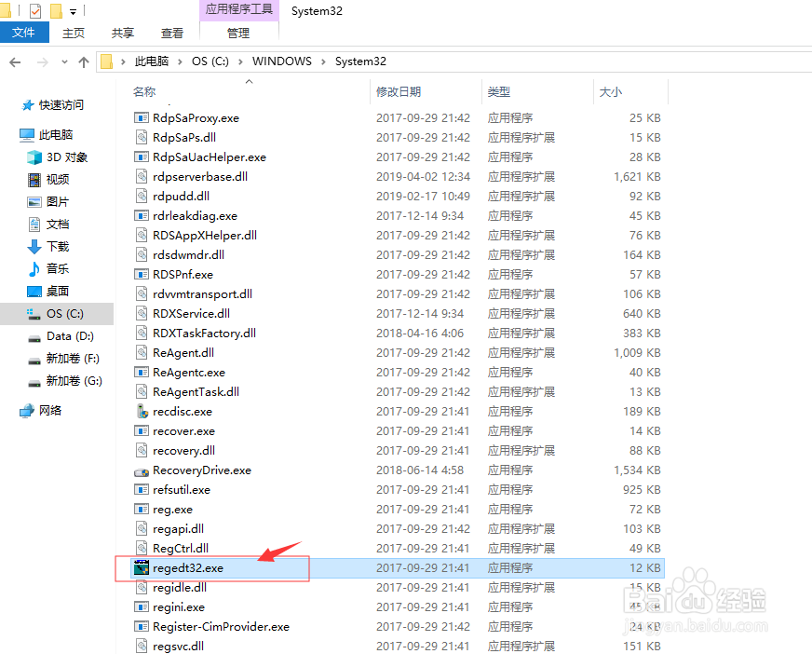This screenshot has height=654, width=812.
Task: Go up one folder level arrow
Action: [84, 62]
